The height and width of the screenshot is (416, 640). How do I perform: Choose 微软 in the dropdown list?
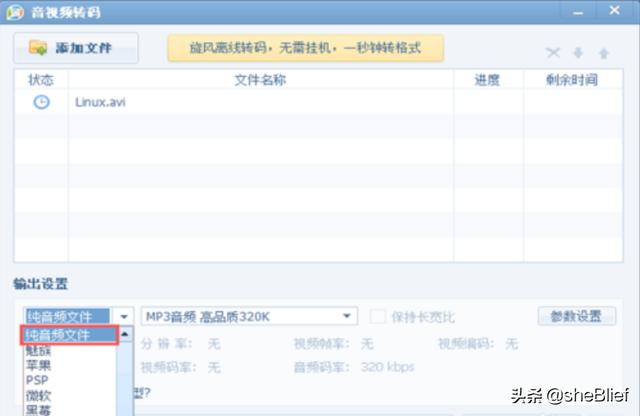pyautogui.click(x=69, y=395)
